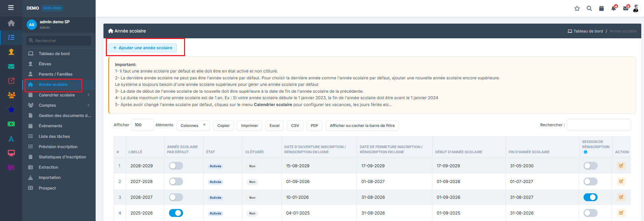This screenshot has height=221, width=644.
Task: Disable réinscription session toggle for 2026-2027
Action: tap(590, 197)
